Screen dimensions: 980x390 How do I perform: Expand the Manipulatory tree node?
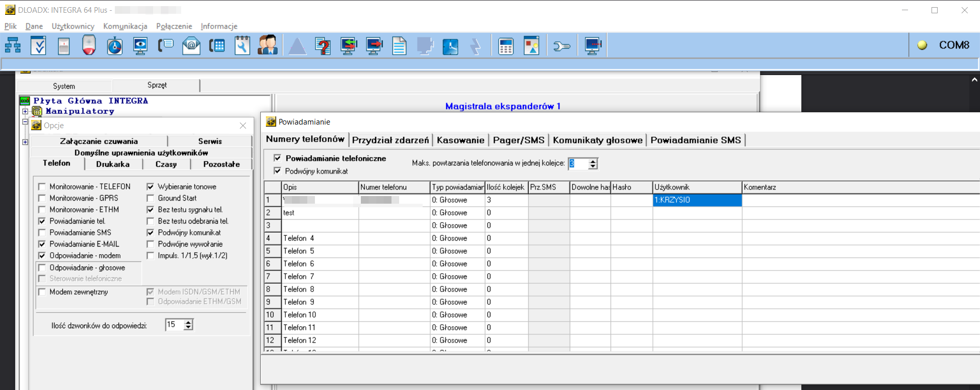coord(25,111)
